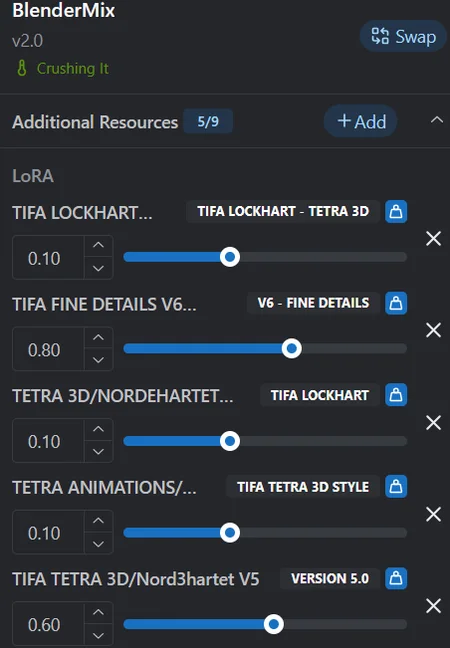Collapse the Additional Resources section
Screen dimensions: 450x648
click(436, 121)
